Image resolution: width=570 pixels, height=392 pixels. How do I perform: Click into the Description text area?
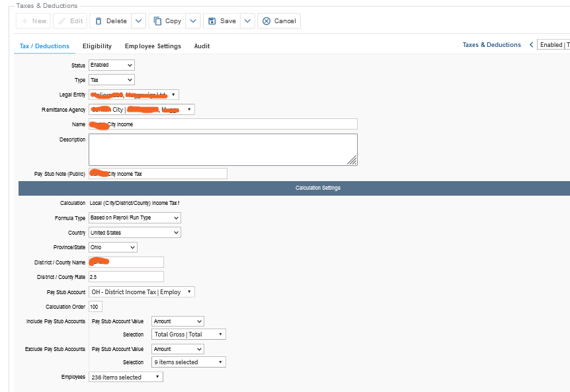[x=223, y=149]
